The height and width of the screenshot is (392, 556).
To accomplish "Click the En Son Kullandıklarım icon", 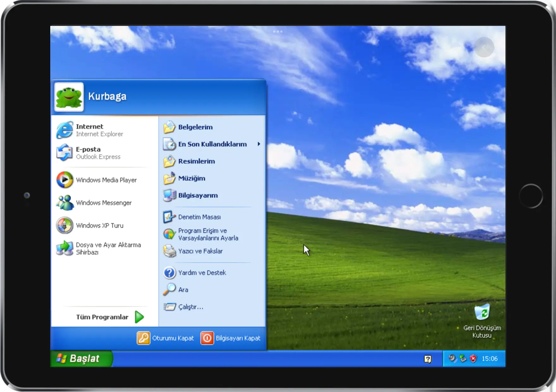I will 169,144.
